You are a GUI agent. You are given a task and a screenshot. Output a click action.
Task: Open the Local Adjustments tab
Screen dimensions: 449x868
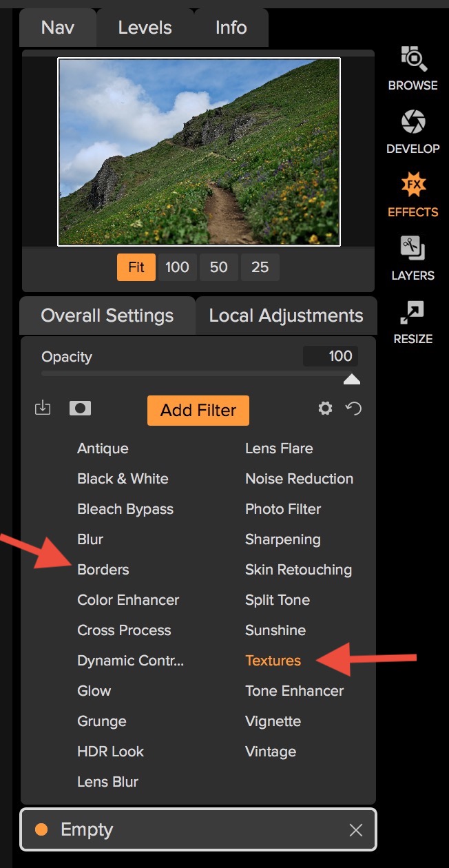click(x=286, y=316)
